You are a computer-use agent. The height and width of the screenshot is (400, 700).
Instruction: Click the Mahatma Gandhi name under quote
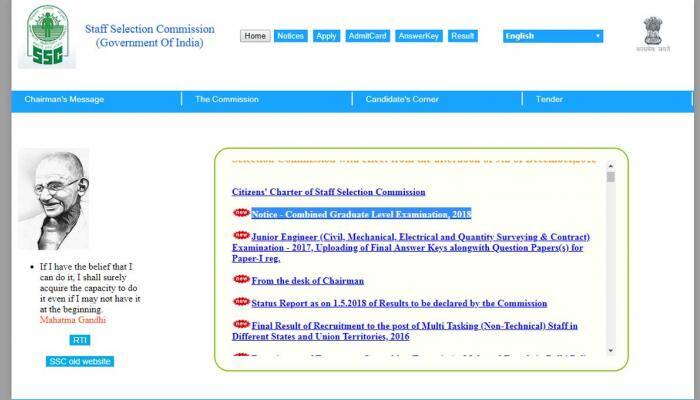point(73,320)
